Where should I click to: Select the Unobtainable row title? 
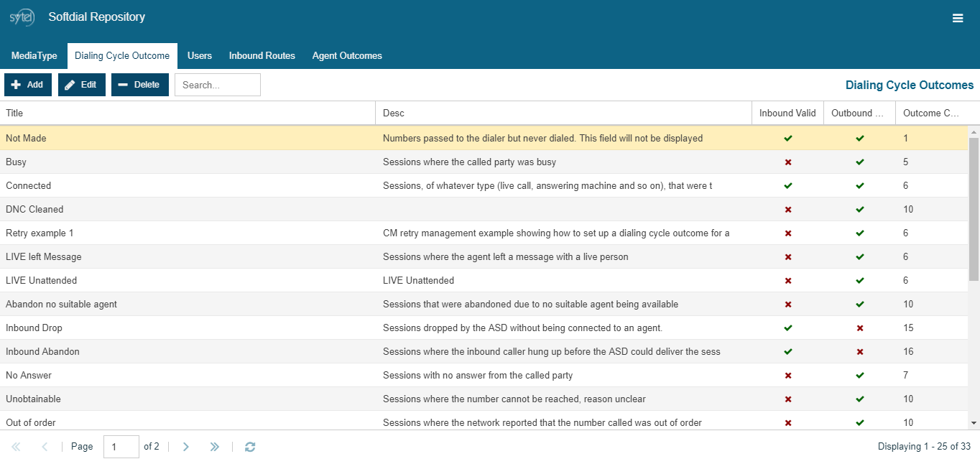[x=34, y=399]
